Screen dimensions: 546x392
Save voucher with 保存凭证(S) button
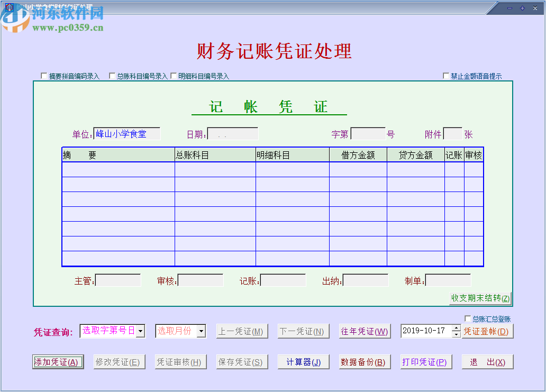coord(242,361)
